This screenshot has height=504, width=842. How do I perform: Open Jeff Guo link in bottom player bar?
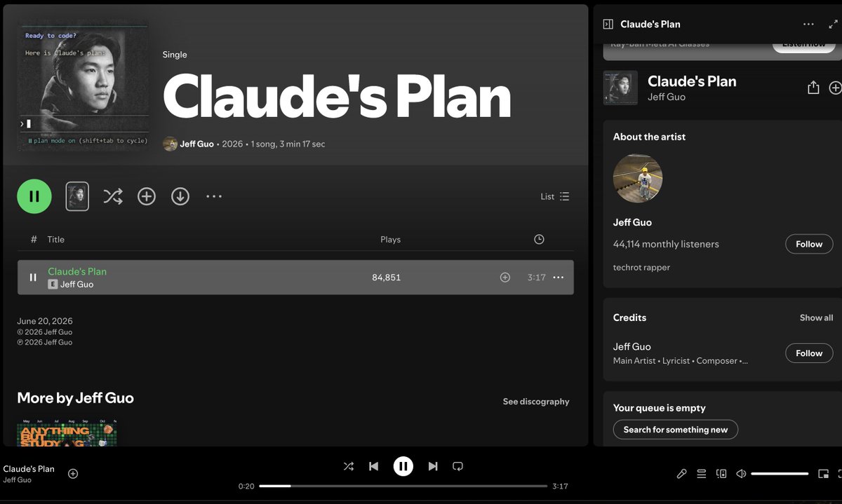tap(18, 480)
